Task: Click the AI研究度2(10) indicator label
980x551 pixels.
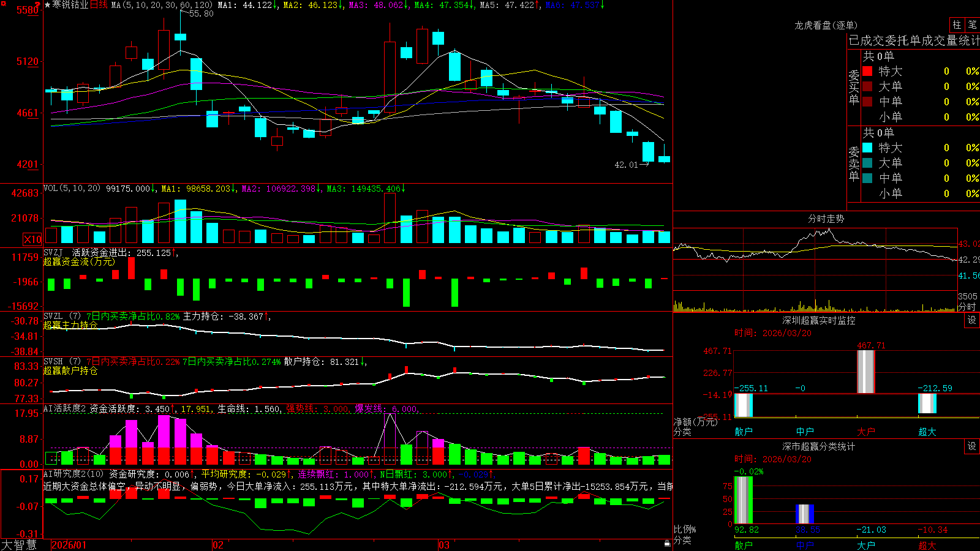Action: 74,474
